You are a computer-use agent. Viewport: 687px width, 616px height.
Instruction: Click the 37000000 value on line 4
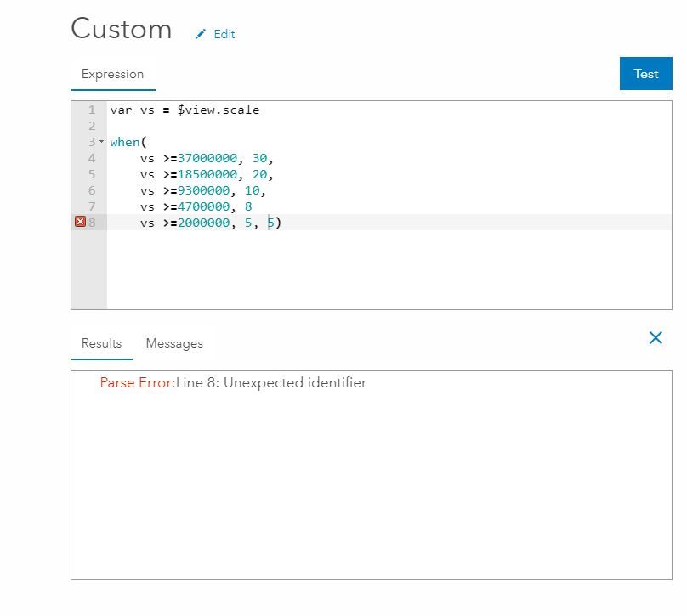point(207,158)
